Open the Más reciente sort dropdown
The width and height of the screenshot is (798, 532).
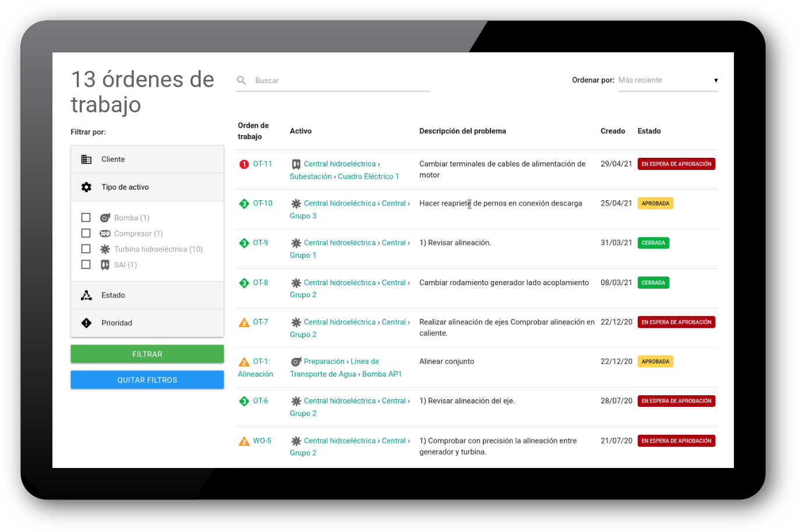(668, 80)
